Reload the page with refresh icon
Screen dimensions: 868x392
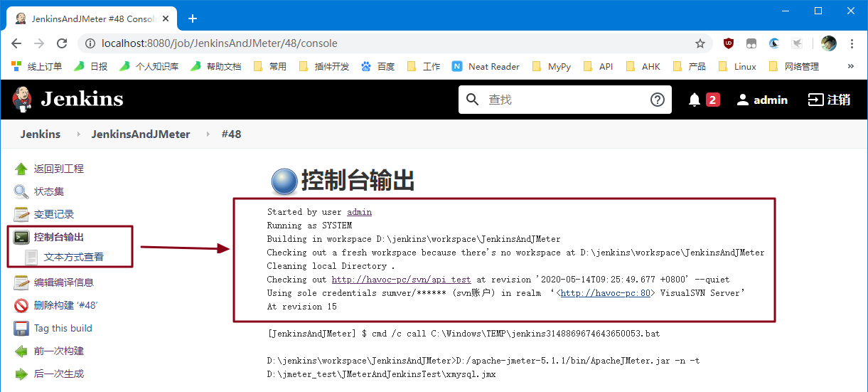62,43
